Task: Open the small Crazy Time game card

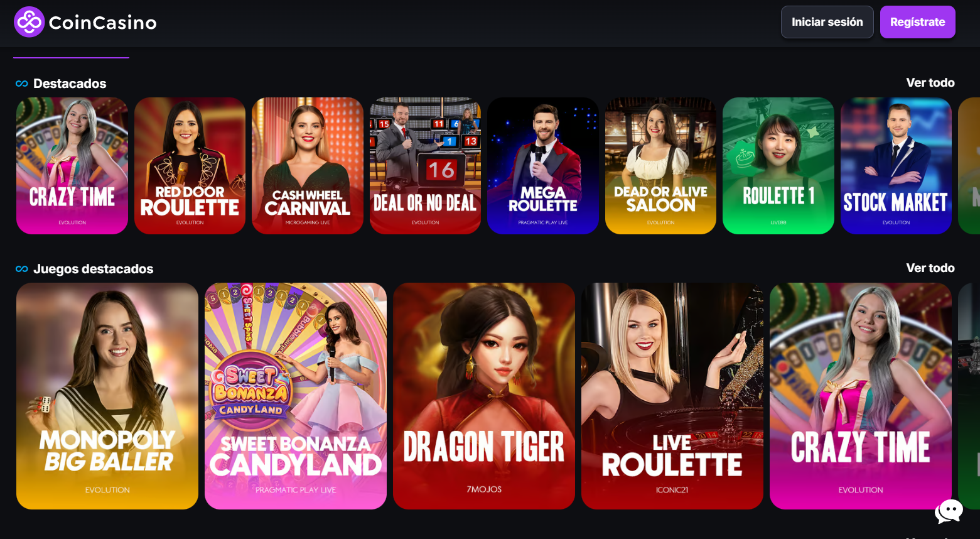Action: point(72,166)
